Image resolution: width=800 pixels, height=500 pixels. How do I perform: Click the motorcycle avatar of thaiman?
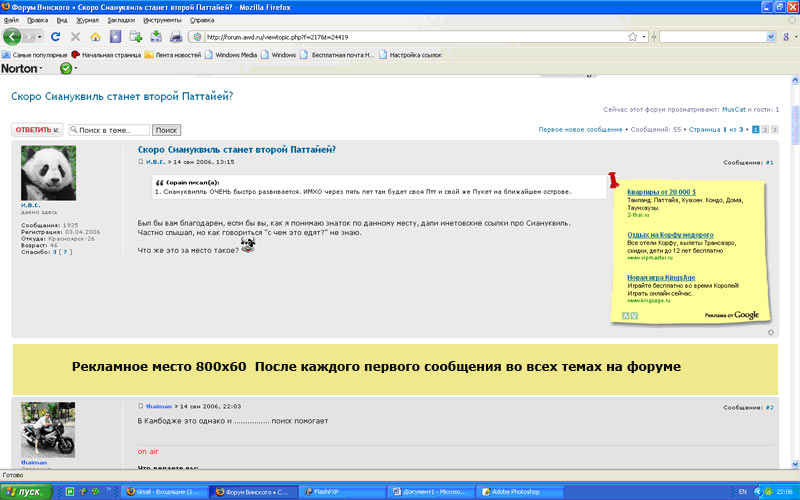(48, 430)
